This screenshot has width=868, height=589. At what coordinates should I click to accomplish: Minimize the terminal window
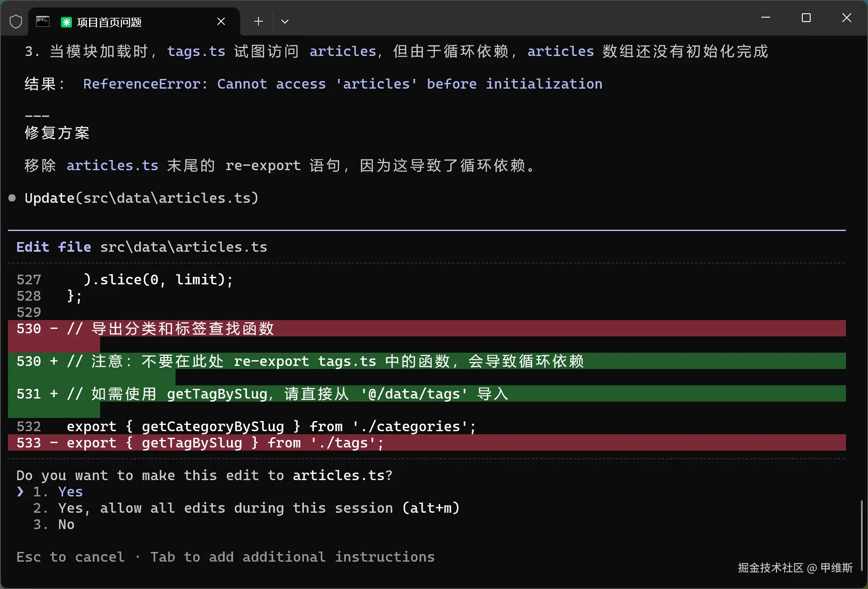(766, 18)
